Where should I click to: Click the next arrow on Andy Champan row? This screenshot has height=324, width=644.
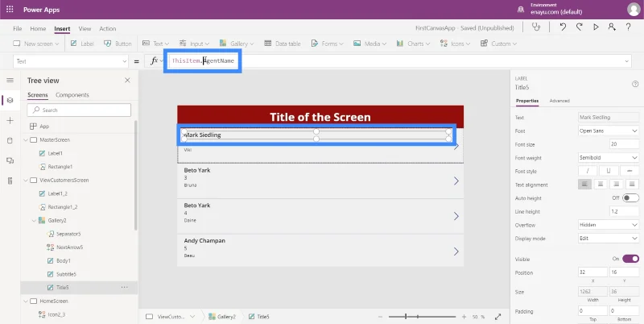coord(456,251)
